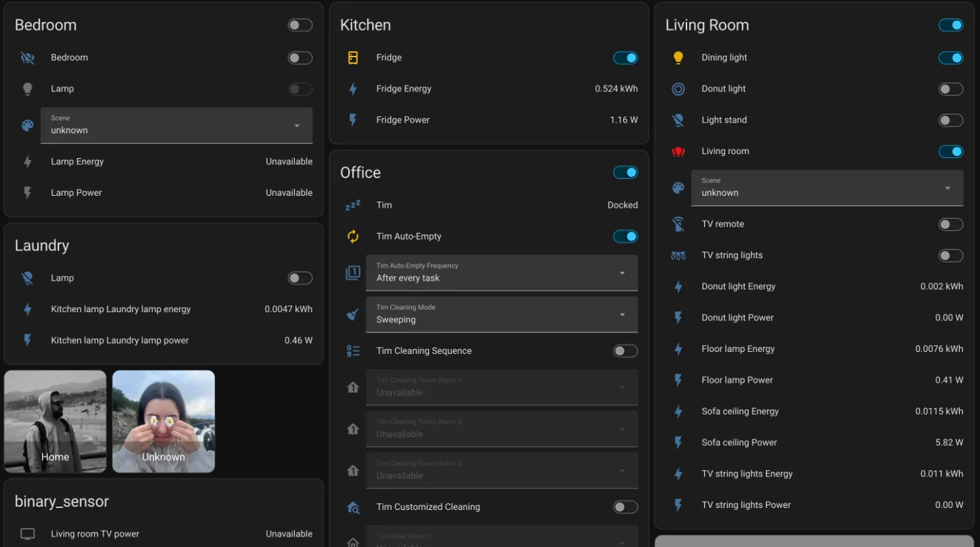Click the Tim Cleaning Sequence list icon
This screenshot has height=547, width=980.
353,351
